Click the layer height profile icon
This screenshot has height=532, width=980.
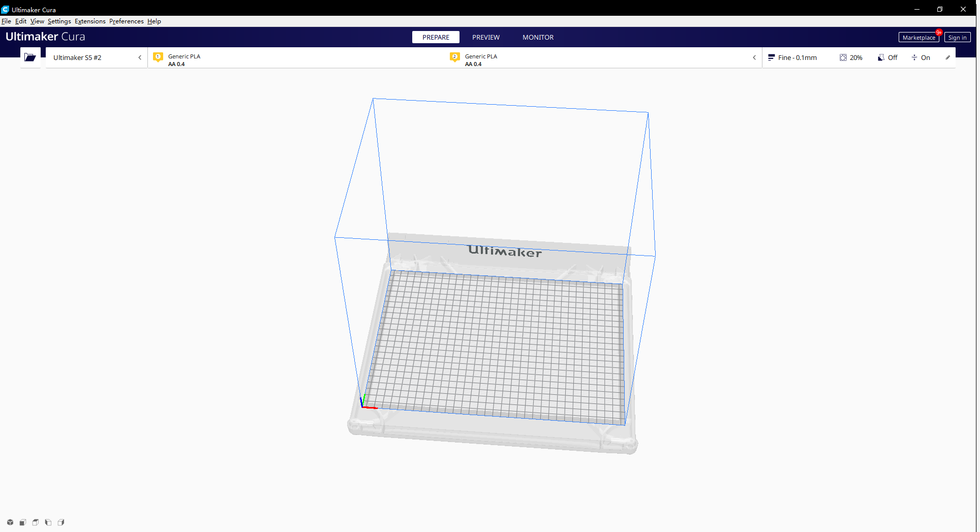click(x=771, y=57)
